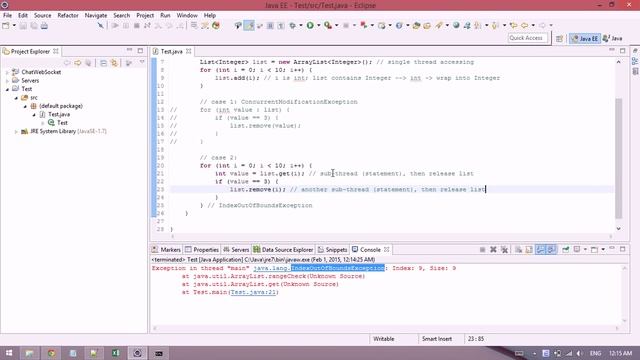
Task: Open the dropdown beside the Debug icon
Action: (x=300, y=25)
